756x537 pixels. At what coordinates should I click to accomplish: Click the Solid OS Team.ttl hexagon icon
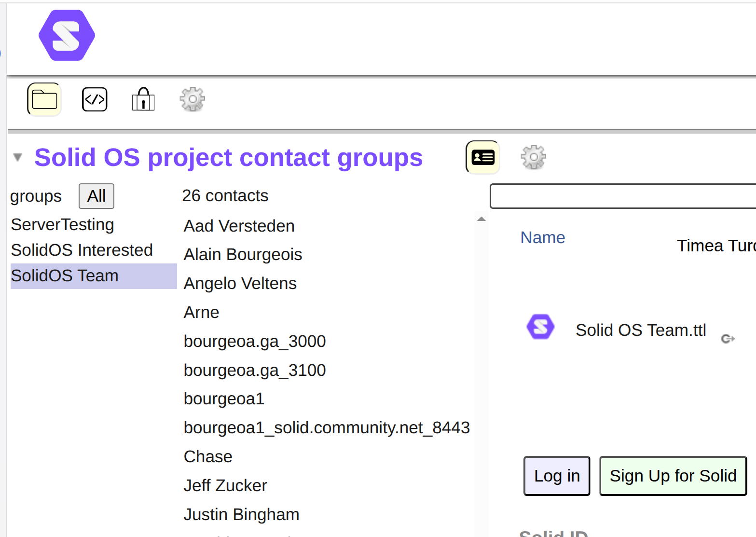click(x=540, y=327)
